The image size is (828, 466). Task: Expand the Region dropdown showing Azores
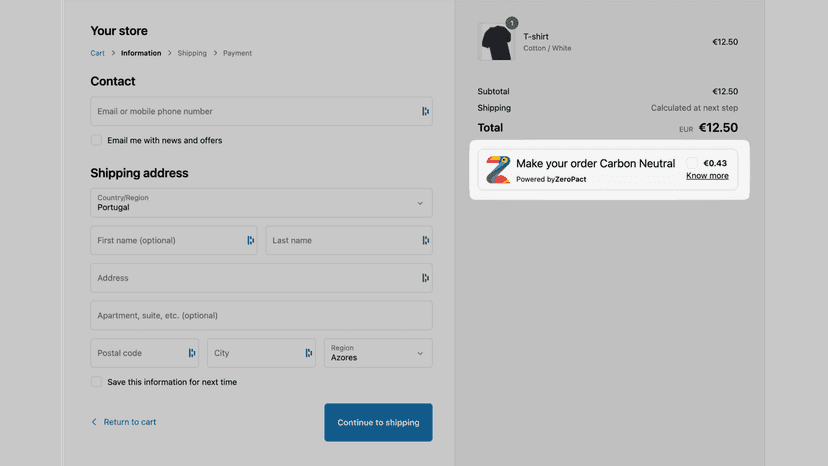(378, 353)
